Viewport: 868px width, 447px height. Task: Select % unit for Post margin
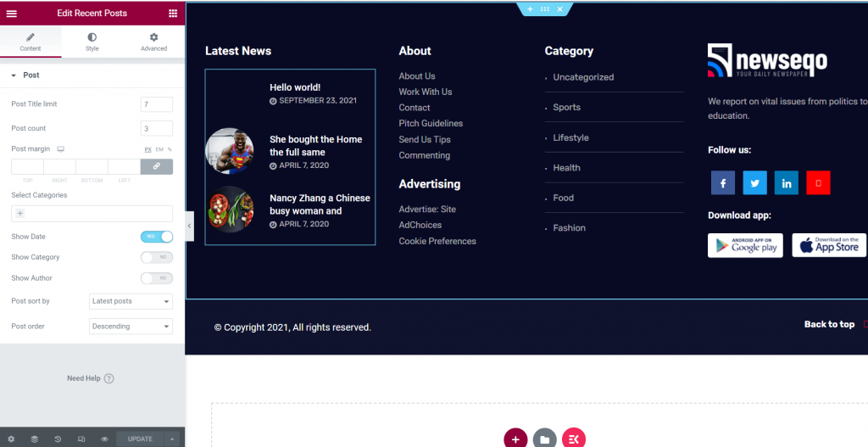170,149
